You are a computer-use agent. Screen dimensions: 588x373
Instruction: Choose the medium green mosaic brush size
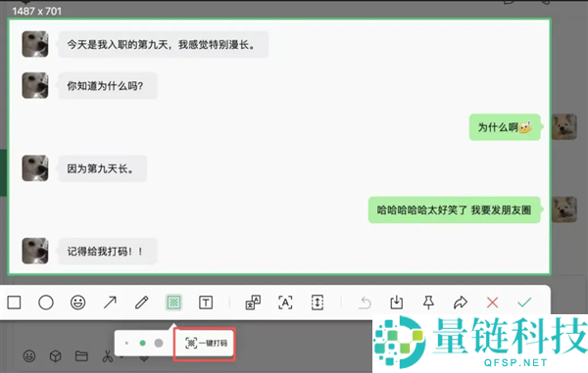coord(142,343)
